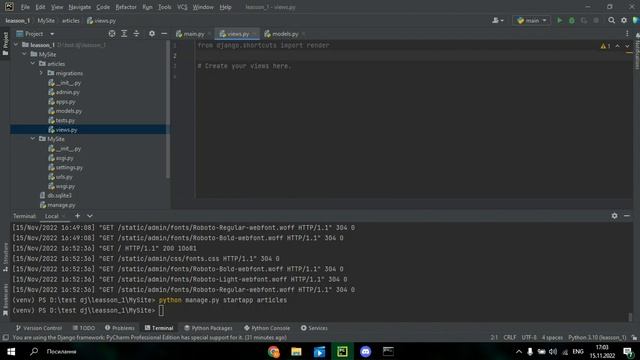Open Chrome from the taskbar
Image resolution: width=640 pixels, height=360 pixels.
(x=274, y=351)
